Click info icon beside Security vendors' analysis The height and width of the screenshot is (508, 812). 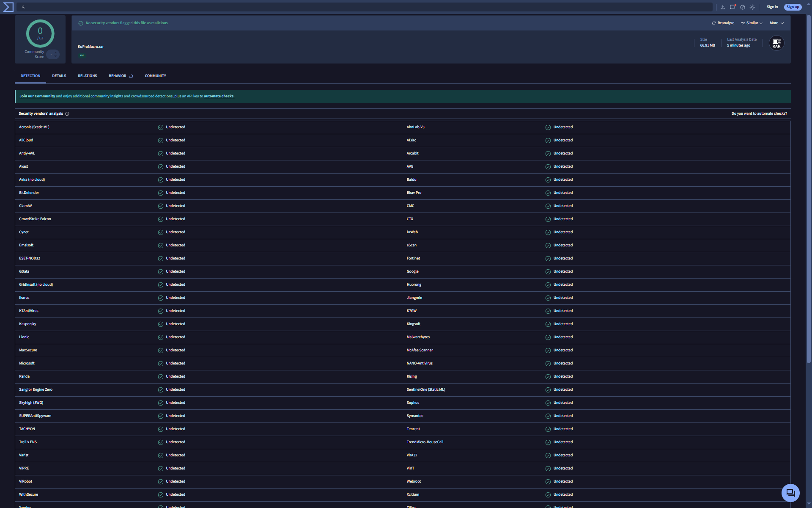[x=67, y=114]
